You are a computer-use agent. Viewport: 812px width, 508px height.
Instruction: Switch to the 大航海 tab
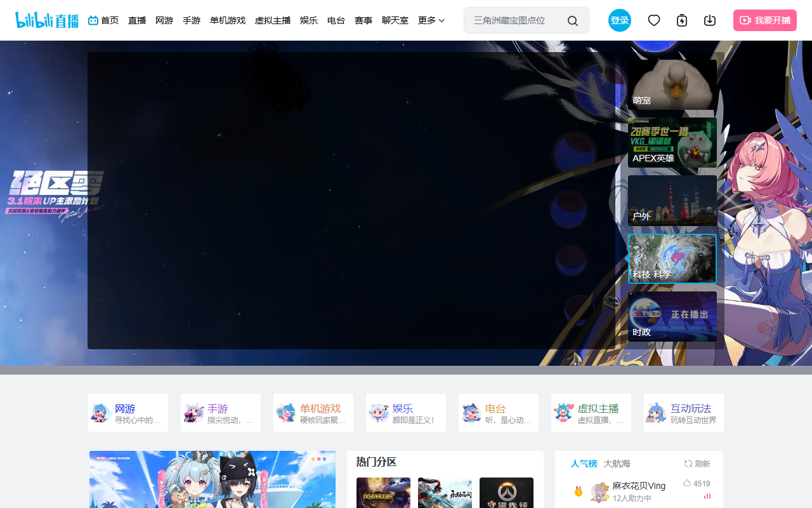(617, 464)
